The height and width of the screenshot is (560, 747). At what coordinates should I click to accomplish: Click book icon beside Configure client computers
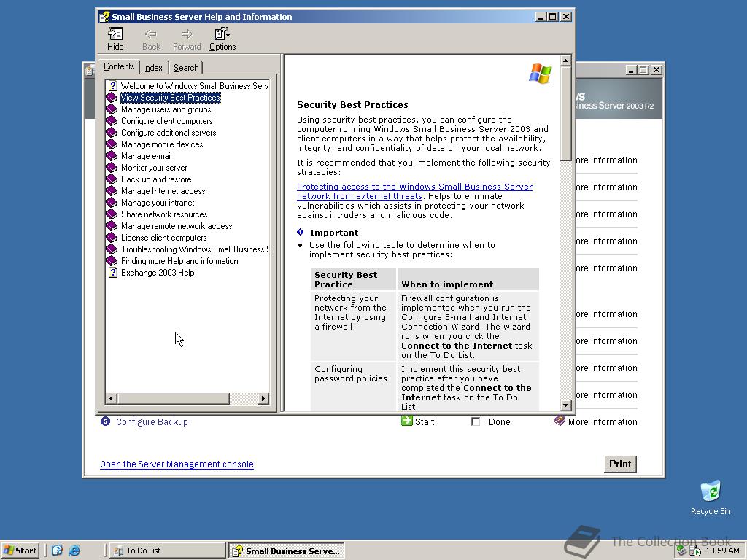112,121
